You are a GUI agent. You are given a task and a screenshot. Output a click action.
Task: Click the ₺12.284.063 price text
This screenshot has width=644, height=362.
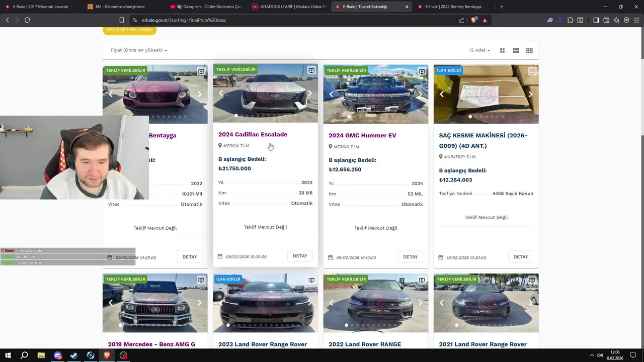tap(455, 180)
